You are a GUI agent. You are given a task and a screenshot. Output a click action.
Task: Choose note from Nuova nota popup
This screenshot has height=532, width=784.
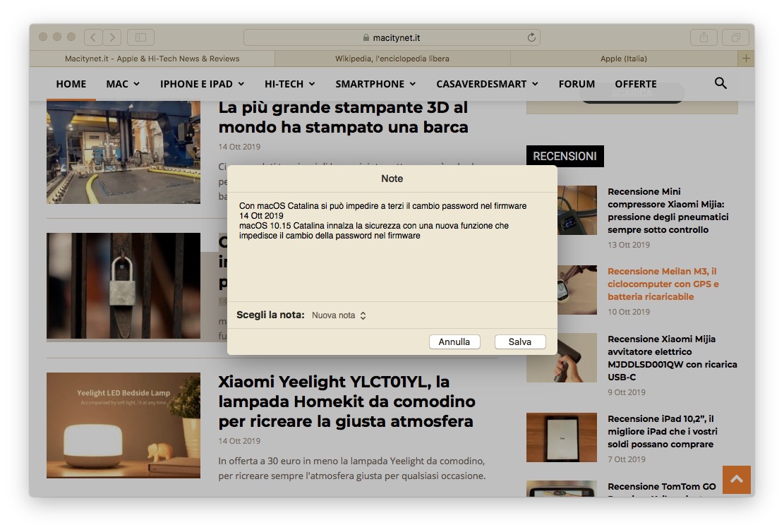tap(339, 315)
